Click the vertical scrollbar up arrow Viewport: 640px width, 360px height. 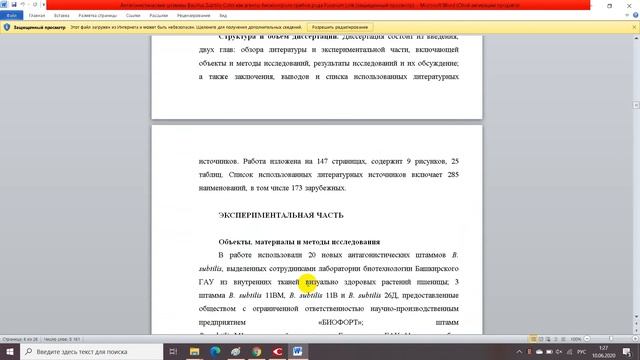click(x=636, y=38)
